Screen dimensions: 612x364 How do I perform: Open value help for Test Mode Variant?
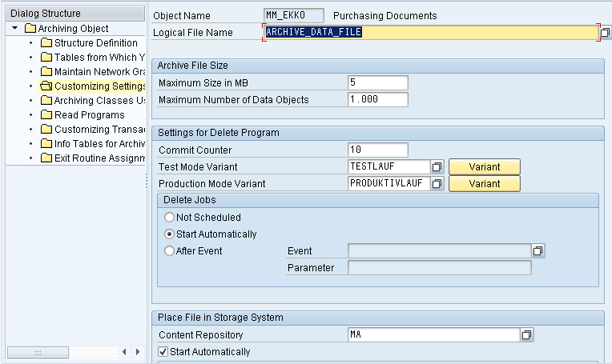pos(437,167)
